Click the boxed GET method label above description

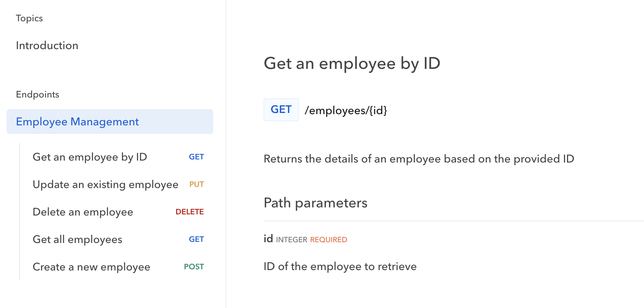[281, 110]
